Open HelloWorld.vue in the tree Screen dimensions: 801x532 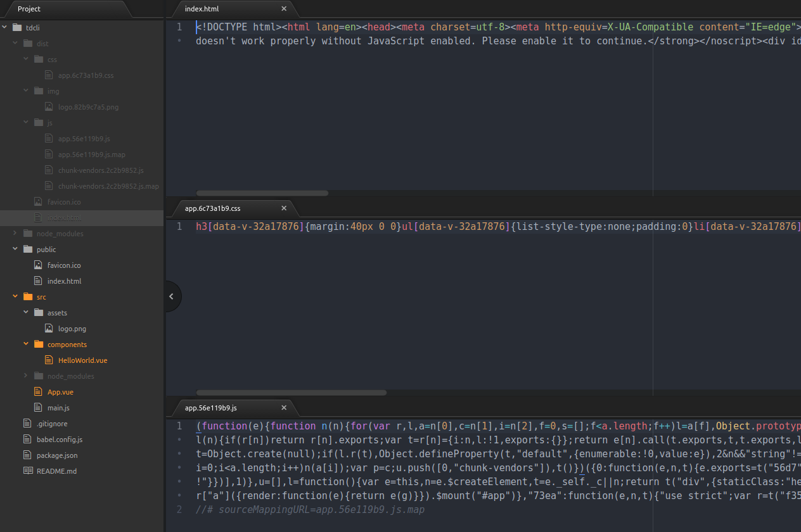point(82,360)
